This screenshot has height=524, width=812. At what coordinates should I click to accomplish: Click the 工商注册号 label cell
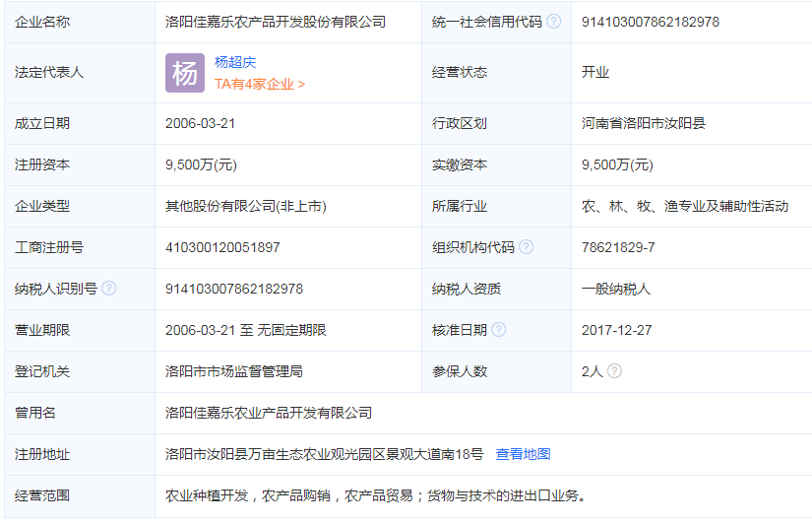(x=80, y=247)
